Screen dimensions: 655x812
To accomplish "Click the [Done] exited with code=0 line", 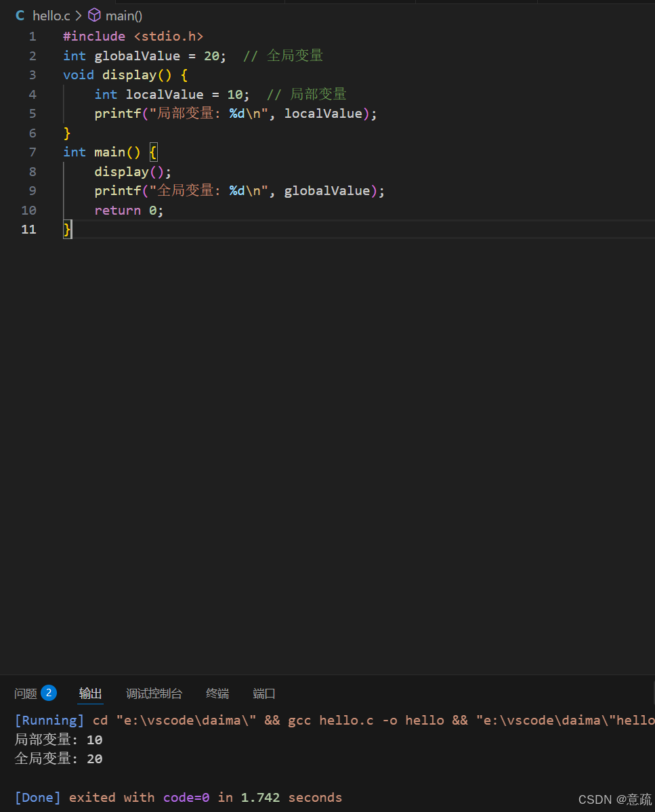I will 179,798.
